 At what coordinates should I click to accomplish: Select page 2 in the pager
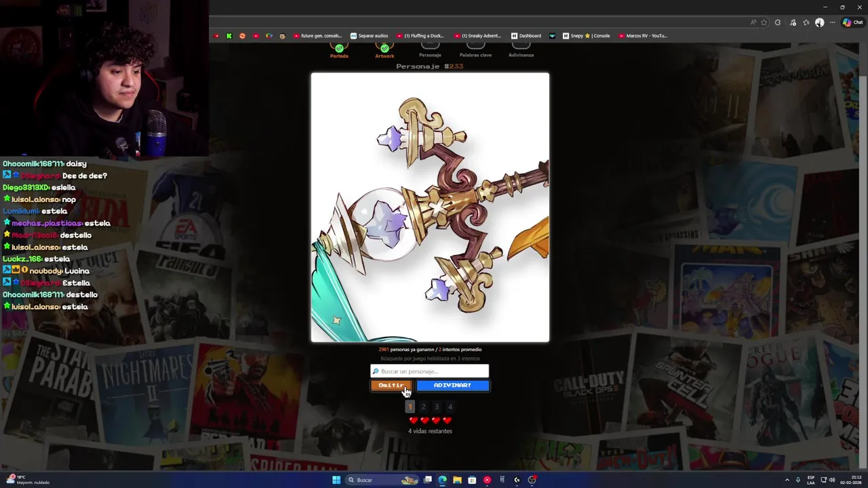point(423,407)
